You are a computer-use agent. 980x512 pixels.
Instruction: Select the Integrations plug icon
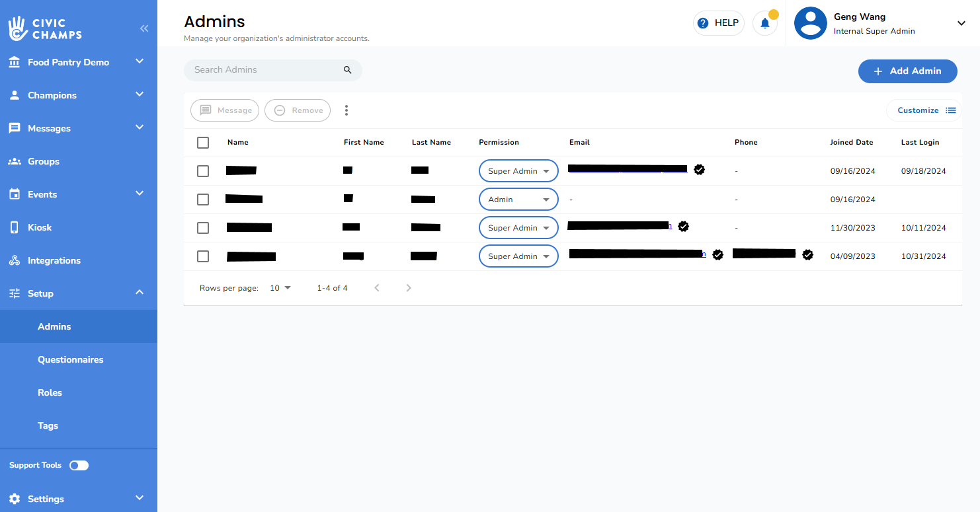pos(14,260)
